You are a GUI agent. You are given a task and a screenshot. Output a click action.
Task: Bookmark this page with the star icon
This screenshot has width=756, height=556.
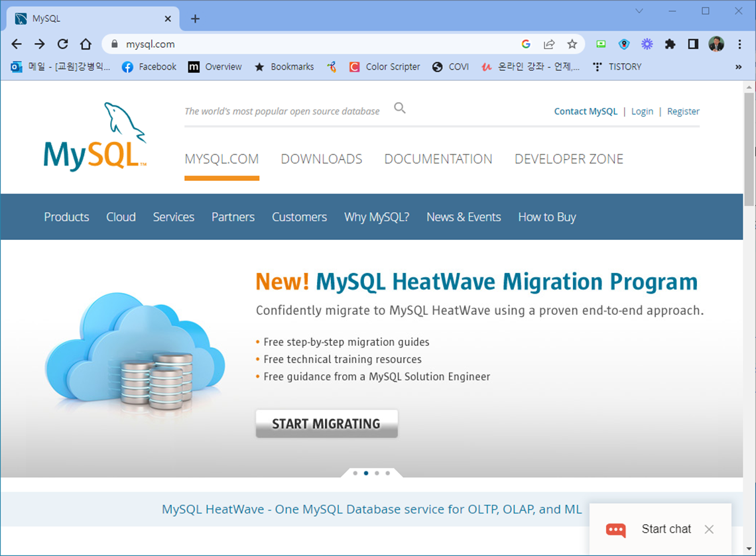point(572,44)
